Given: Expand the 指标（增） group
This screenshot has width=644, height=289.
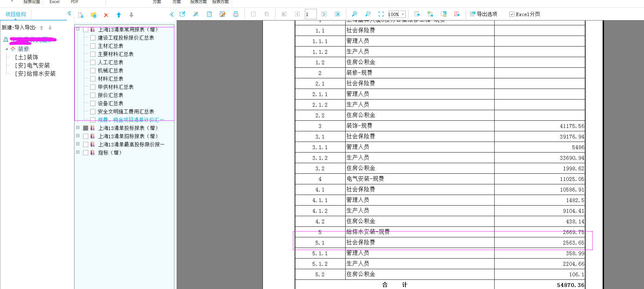Looking at the screenshot, I should coord(78,152).
